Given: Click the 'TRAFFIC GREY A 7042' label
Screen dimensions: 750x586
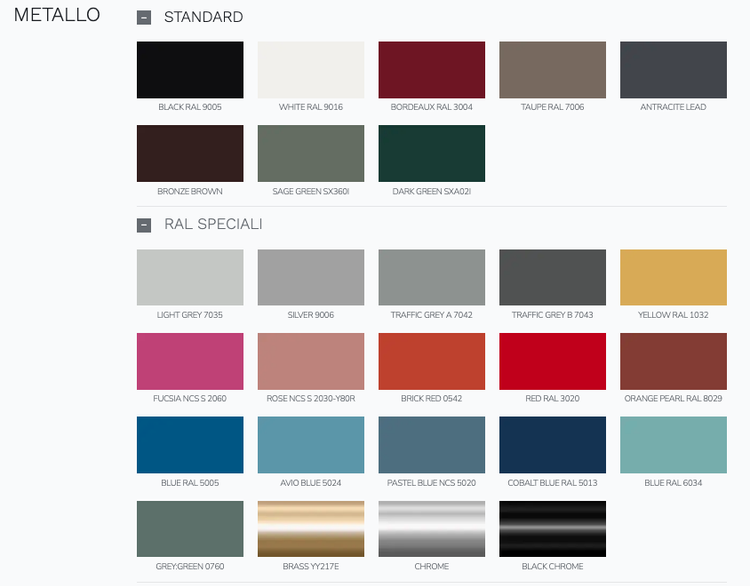Looking at the screenshot, I should pyautogui.click(x=431, y=315).
